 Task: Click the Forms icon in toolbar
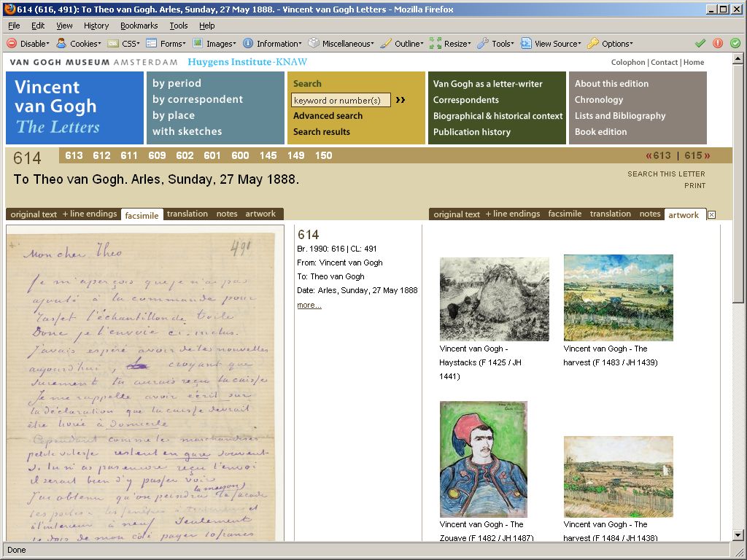(152, 43)
